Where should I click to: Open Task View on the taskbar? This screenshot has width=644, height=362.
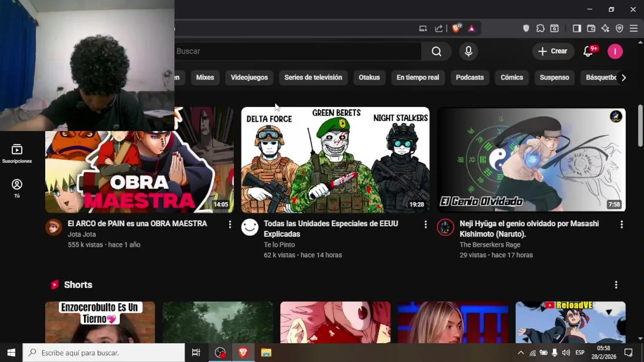click(x=196, y=353)
